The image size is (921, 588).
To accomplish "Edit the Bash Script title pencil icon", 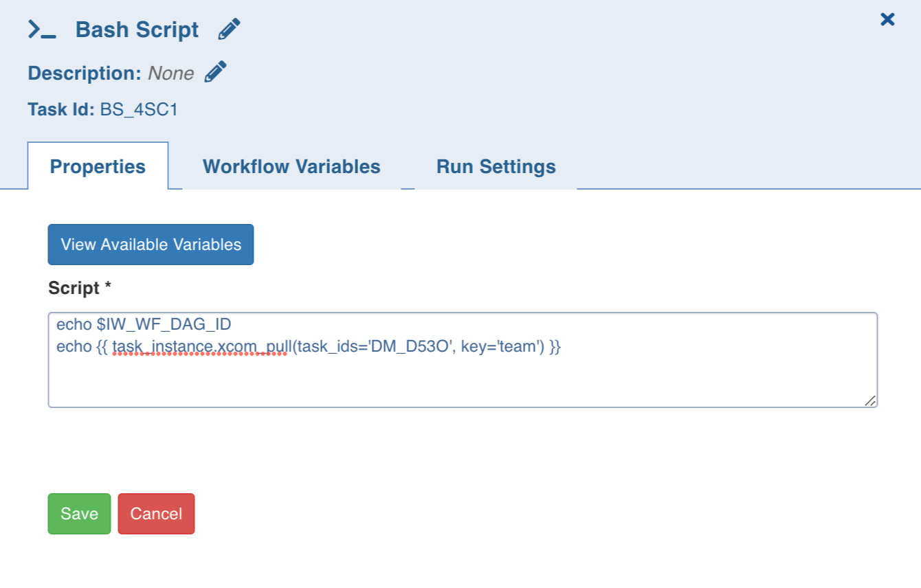I will pos(229,30).
